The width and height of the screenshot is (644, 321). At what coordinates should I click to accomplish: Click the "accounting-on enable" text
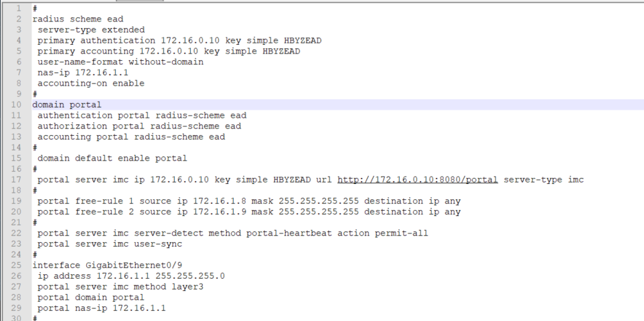point(90,84)
